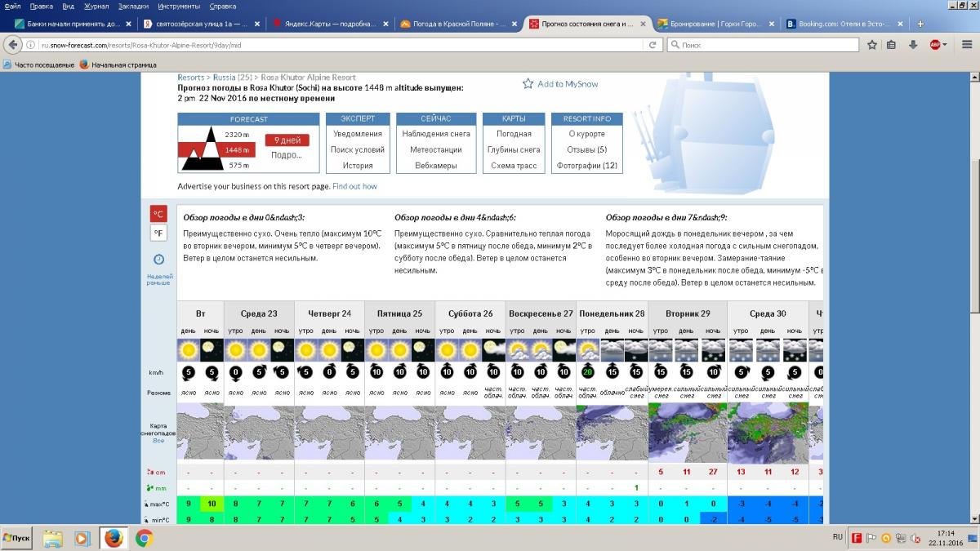Open the Журнал menu
Screen dimensions: 980x551
pos(96,6)
